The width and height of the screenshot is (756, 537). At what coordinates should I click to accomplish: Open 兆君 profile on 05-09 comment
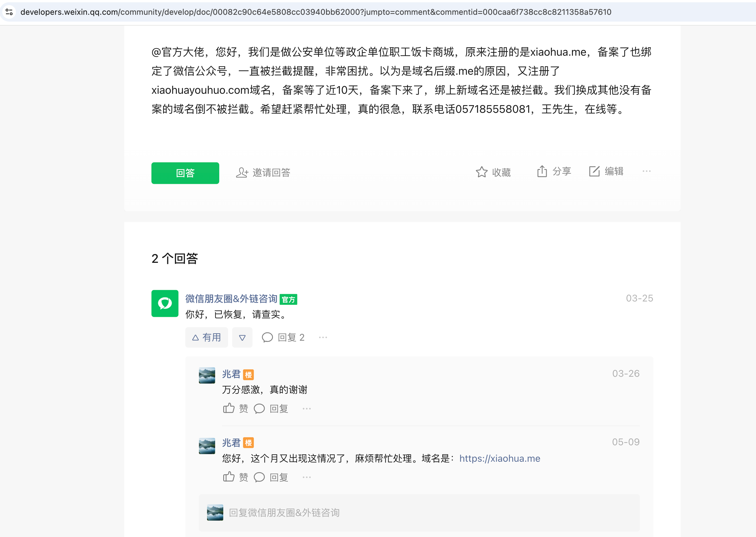point(231,443)
